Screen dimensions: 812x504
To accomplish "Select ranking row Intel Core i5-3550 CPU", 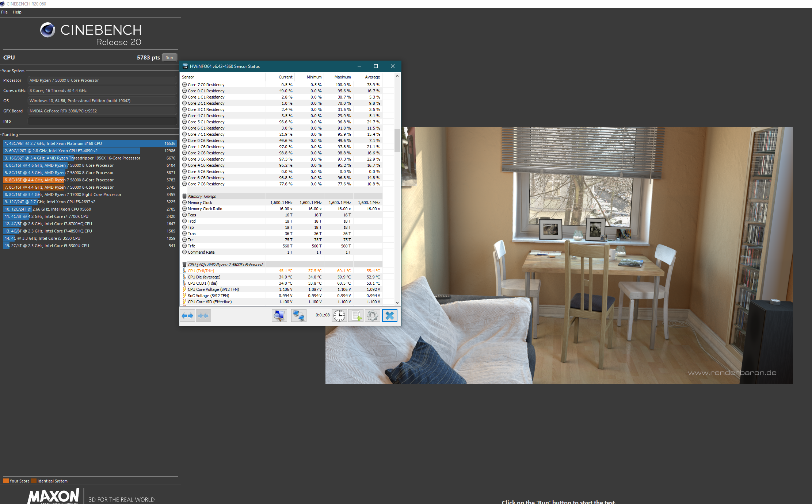I will [x=90, y=238].
